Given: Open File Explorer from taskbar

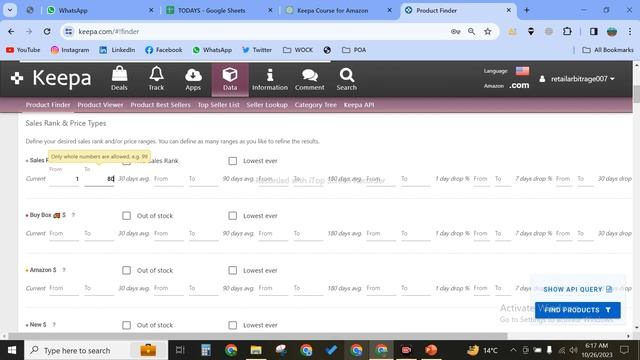Looking at the screenshot, I should tap(256, 350).
